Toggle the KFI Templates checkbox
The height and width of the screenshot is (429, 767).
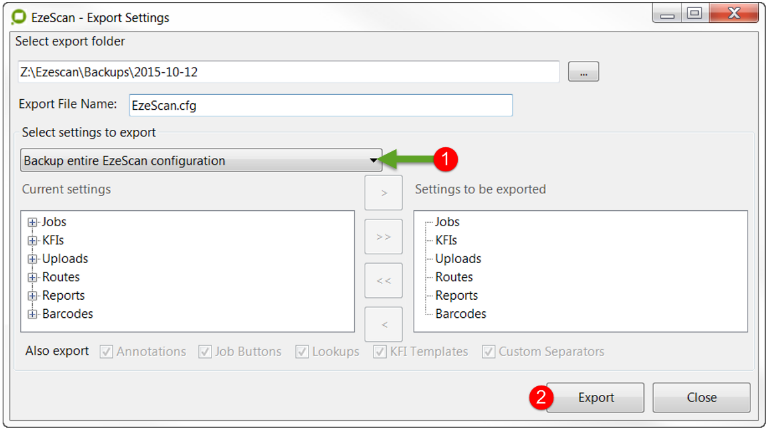380,352
